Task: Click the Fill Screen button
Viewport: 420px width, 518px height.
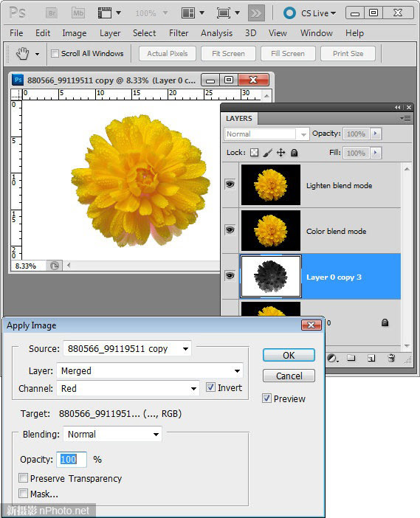Action: click(x=288, y=54)
